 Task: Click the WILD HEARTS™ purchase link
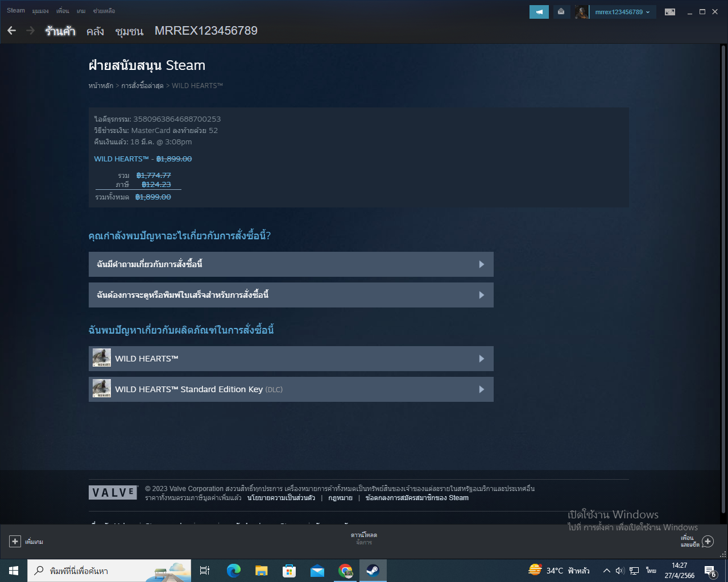pyautogui.click(x=121, y=159)
